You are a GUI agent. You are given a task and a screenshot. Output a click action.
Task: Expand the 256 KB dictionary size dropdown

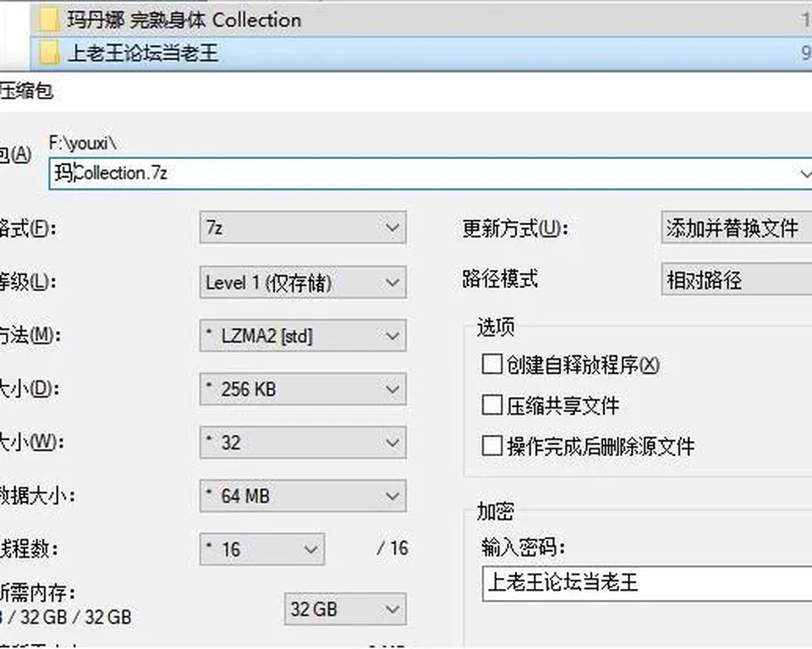pos(303,389)
